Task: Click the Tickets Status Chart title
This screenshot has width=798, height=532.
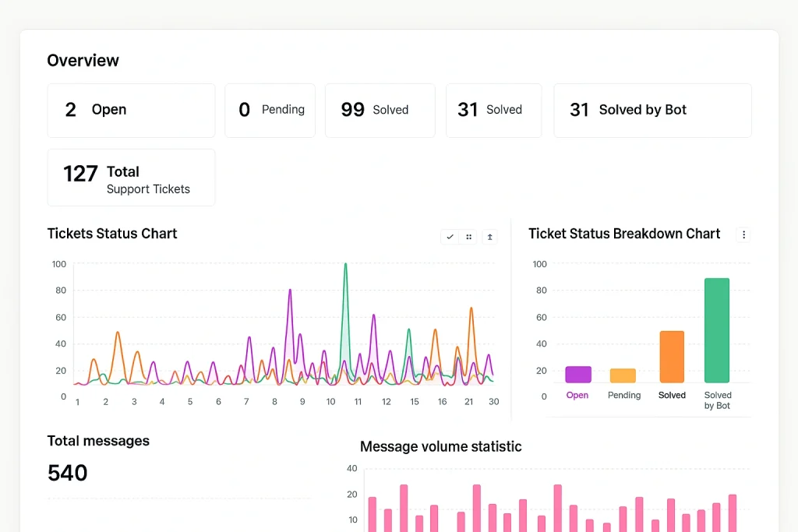Action: (112, 234)
